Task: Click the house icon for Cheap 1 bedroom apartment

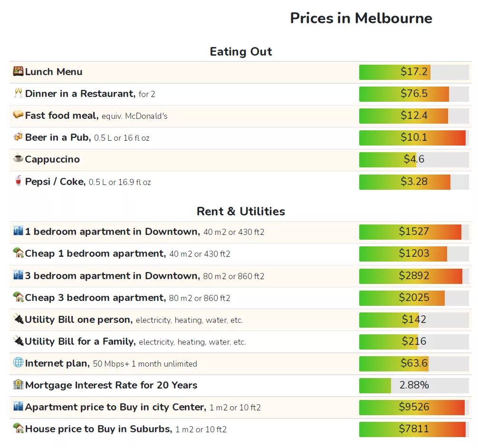Action: point(18,253)
